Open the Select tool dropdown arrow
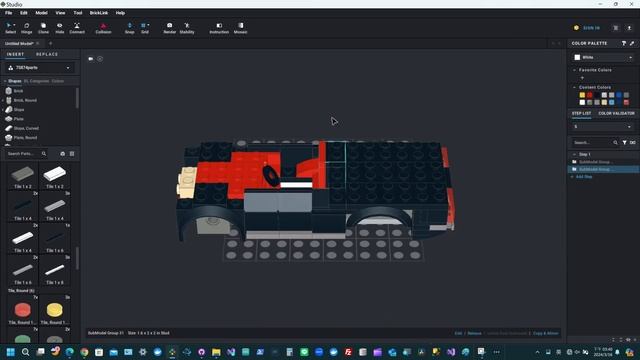640x360 pixels. tap(14, 25)
